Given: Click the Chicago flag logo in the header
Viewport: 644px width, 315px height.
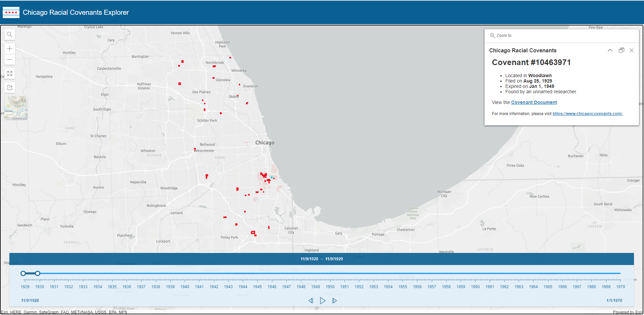Looking at the screenshot, I should (11, 12).
